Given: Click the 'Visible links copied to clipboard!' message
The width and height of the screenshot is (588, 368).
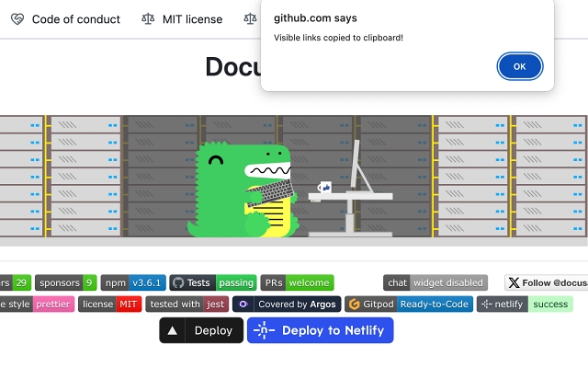Looking at the screenshot, I should coord(338,38).
